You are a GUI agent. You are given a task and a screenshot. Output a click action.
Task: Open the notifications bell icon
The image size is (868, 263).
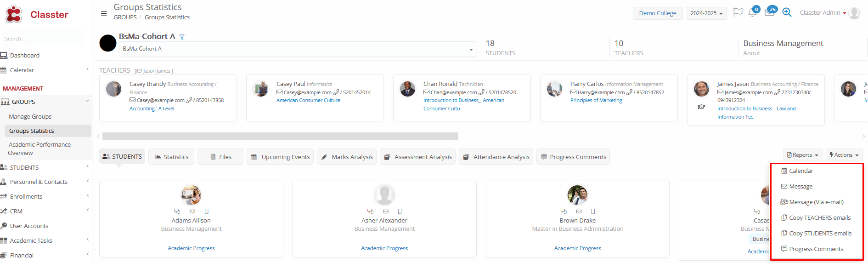click(x=752, y=13)
